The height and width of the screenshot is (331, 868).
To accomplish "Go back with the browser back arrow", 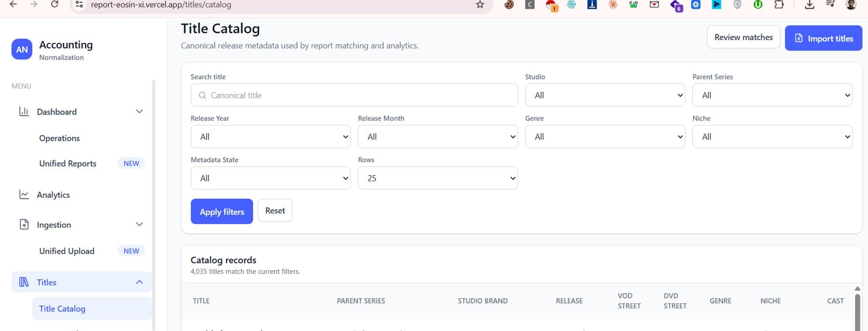I will point(14,4).
